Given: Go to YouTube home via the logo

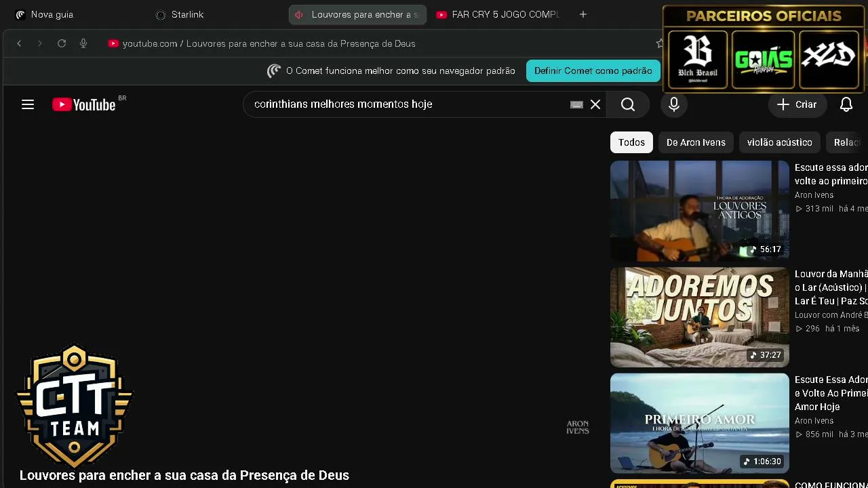Looking at the screenshot, I should [84, 104].
